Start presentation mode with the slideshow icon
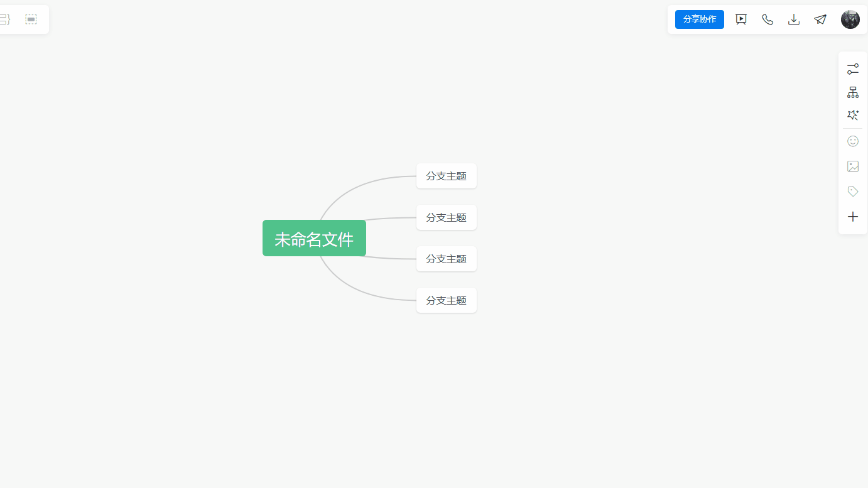Viewport: 868px width, 488px height. coord(741,19)
